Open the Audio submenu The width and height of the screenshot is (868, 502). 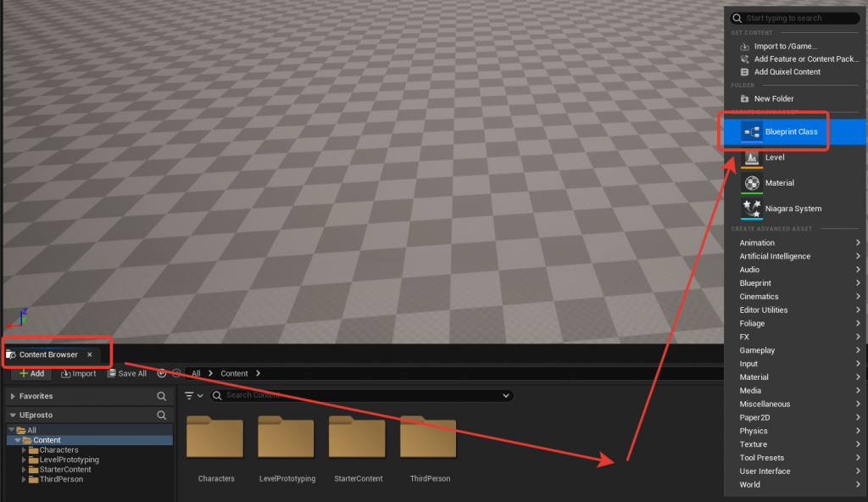point(795,270)
